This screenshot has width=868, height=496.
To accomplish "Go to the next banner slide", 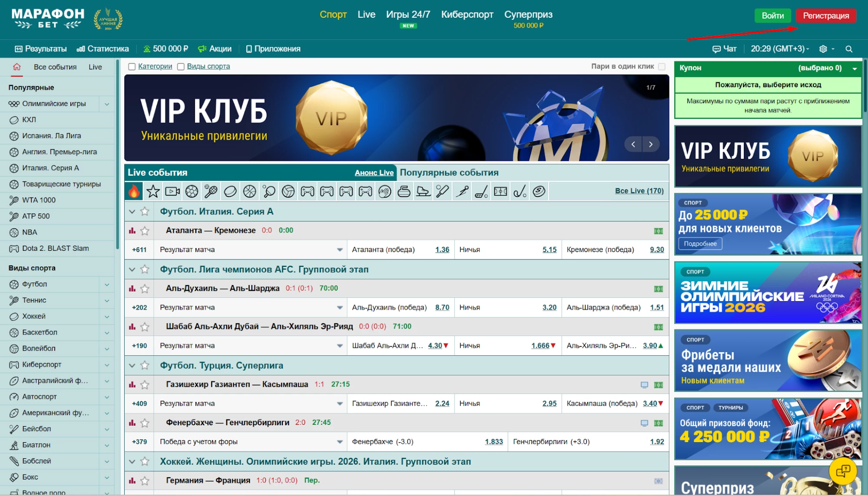I will point(650,144).
